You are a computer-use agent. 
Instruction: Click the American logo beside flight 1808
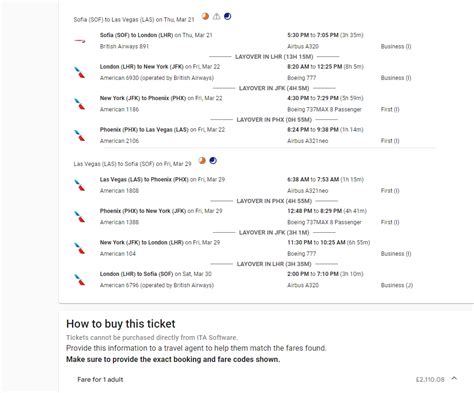point(80,185)
